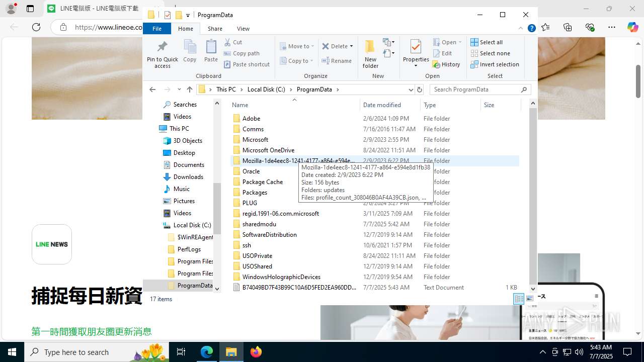Switch to large icons view in status bar
The image size is (644, 362).
point(530,299)
